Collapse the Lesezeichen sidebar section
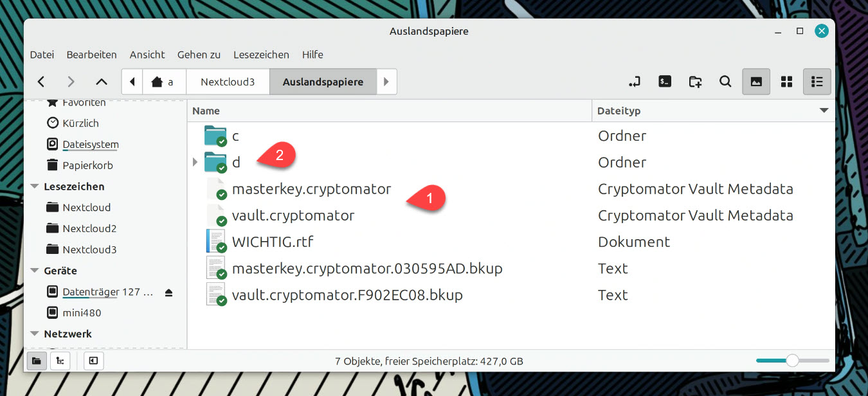Viewport: 868px width, 396px height. [x=35, y=186]
